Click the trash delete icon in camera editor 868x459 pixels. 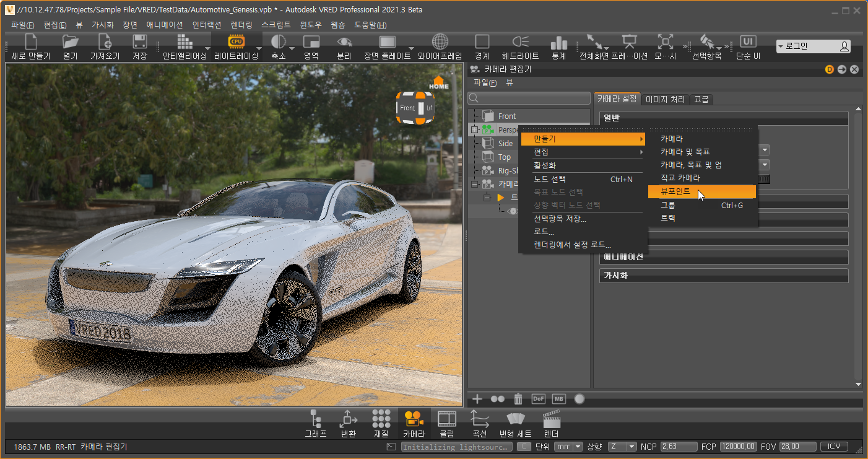pos(519,399)
